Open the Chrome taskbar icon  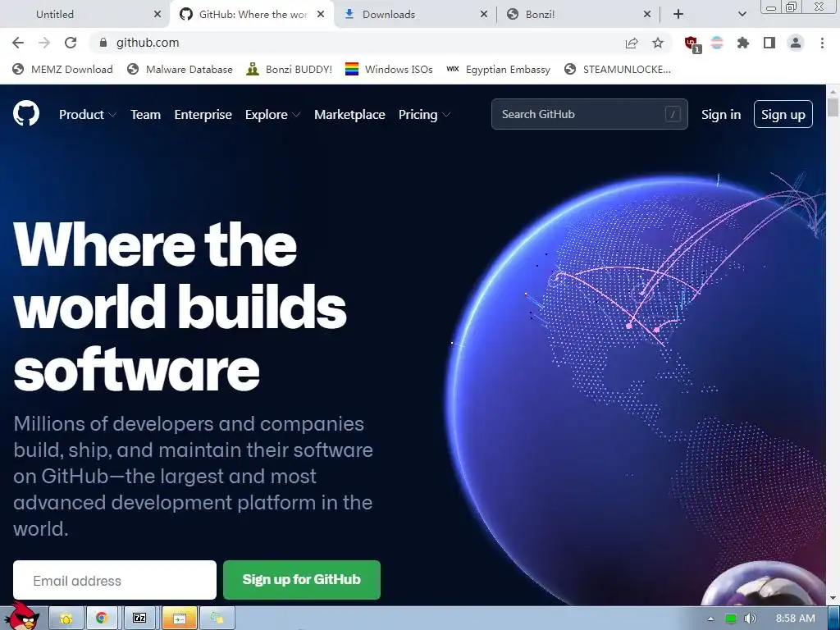(102, 619)
